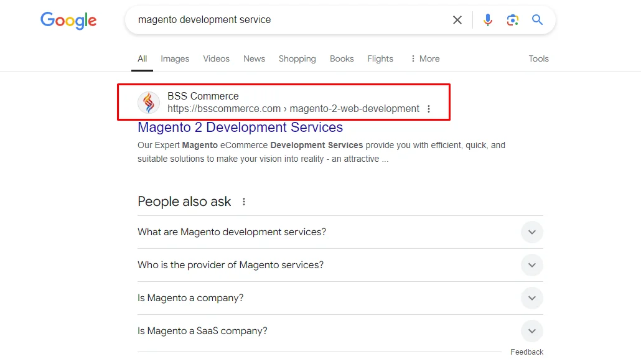
Task: Click the "Who is the provider of Magento services?" text
Action: [x=230, y=265]
